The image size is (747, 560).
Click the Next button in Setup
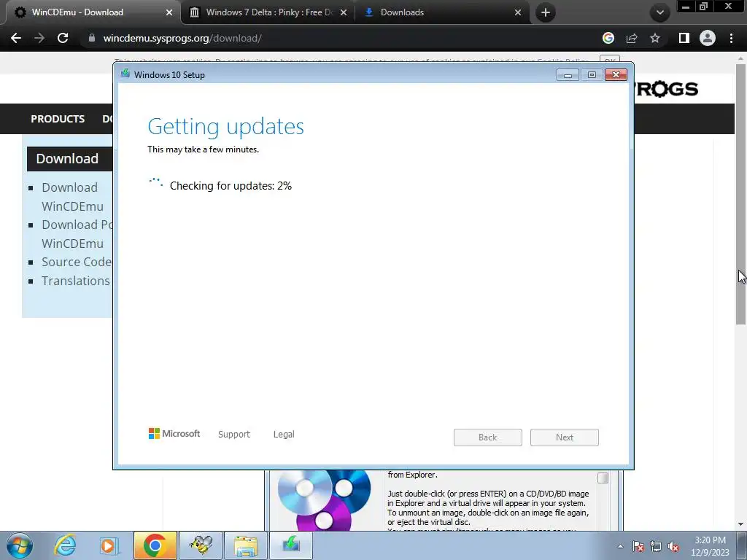(x=565, y=437)
